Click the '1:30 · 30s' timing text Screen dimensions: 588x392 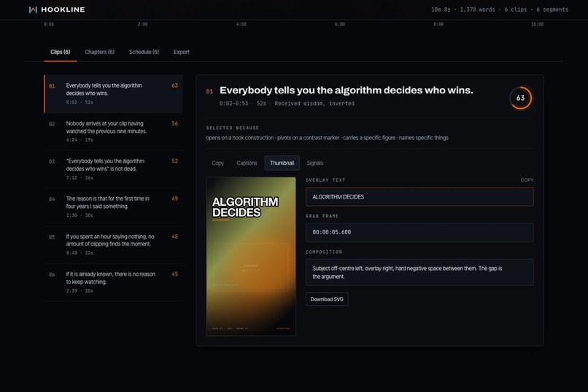[80, 215]
